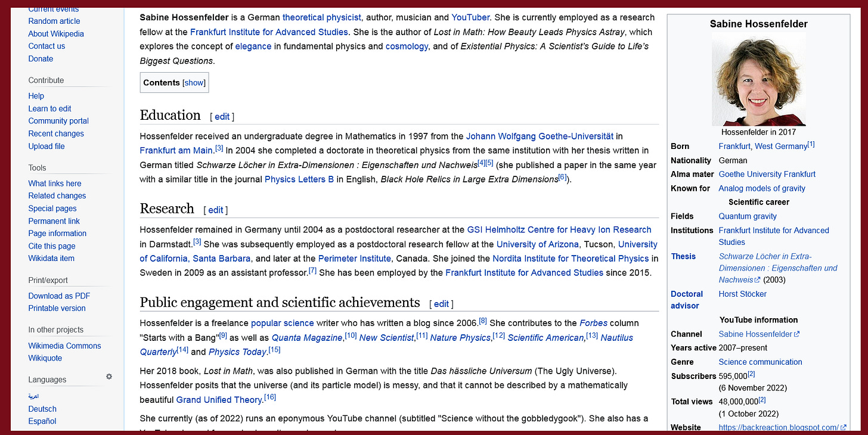868x435 pixels.
Task: Open Analog models of gravity link
Action: pyautogui.click(x=762, y=188)
